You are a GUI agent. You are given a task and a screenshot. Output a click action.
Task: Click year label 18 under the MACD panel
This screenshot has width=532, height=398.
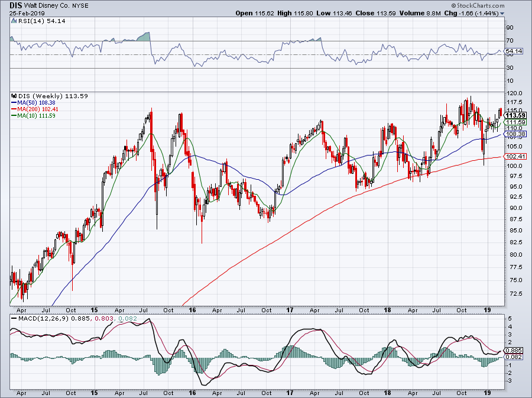point(387,393)
